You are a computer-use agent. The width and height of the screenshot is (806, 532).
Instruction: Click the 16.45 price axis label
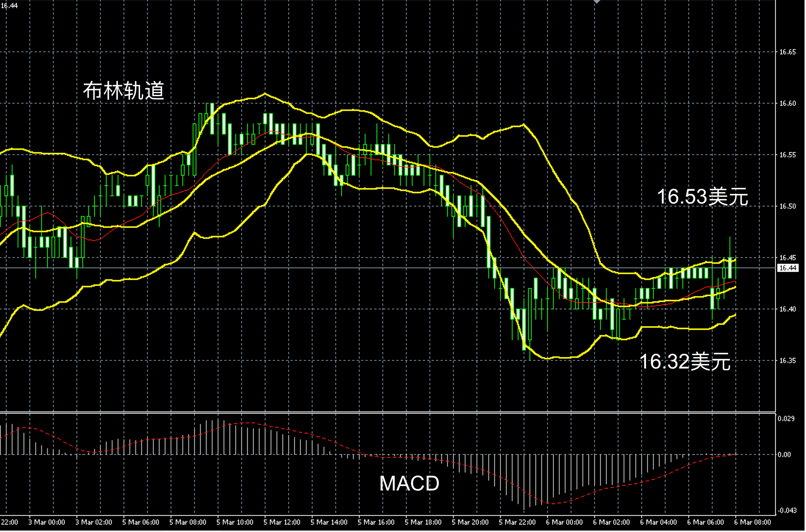click(x=788, y=258)
